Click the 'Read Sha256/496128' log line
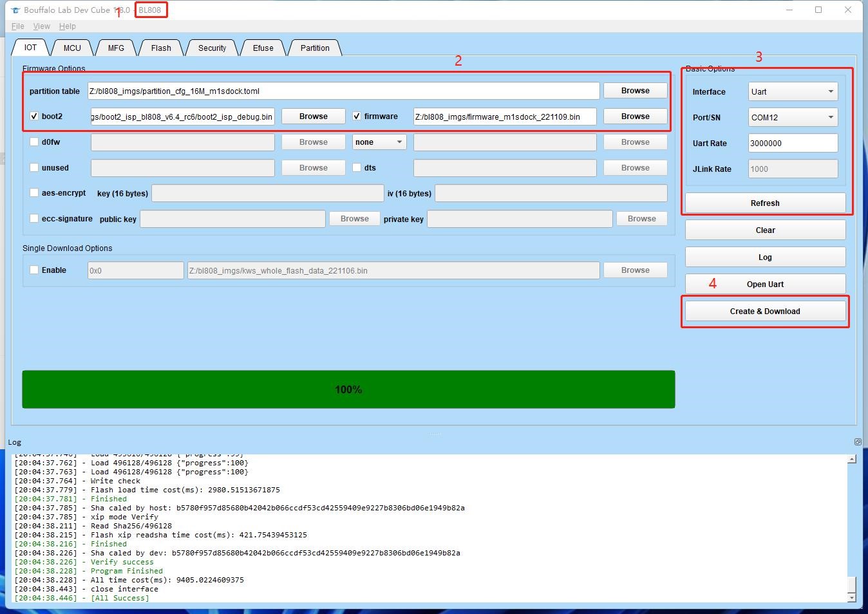868x614 pixels. click(93, 526)
